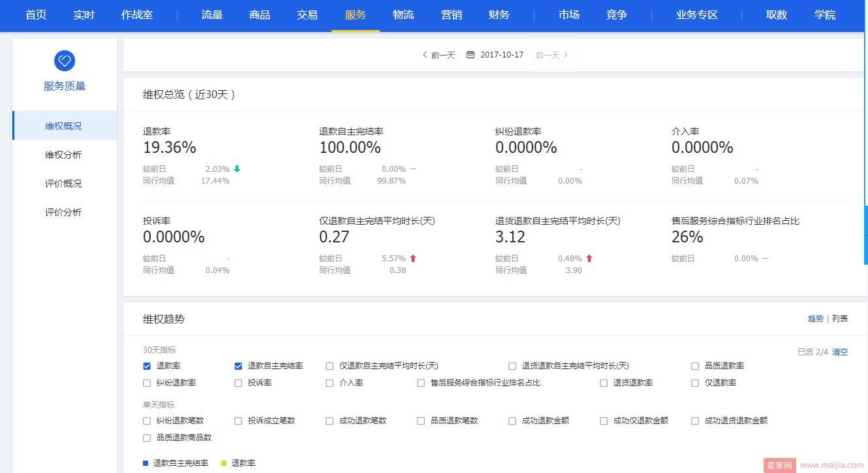Open the 取数 navigation tab
This screenshot has width=868, height=473.
tap(777, 15)
